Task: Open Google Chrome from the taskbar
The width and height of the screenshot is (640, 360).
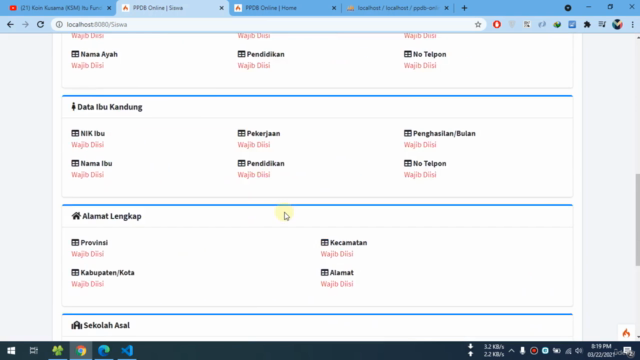Action: [81, 351]
